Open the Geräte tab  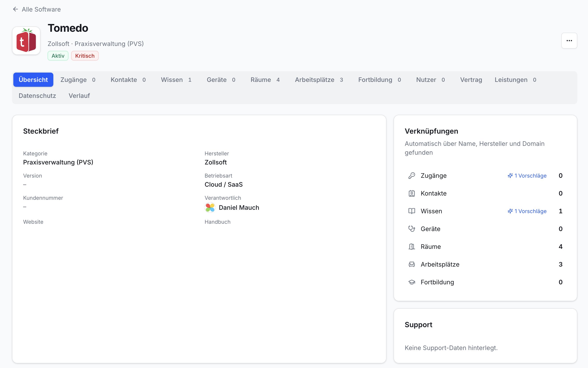click(x=221, y=80)
